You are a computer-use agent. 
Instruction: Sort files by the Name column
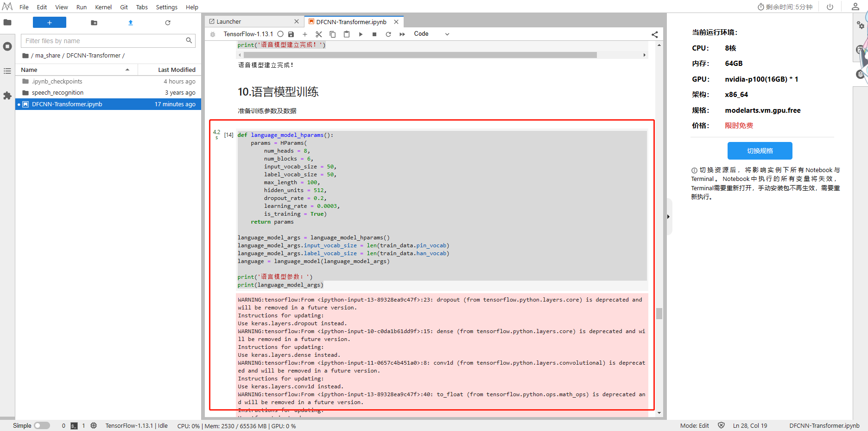tap(76, 70)
